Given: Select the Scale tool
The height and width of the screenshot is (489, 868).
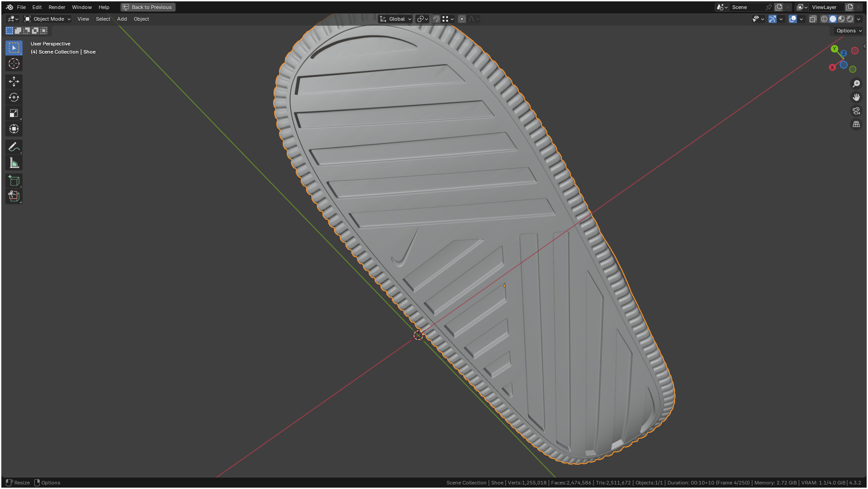Looking at the screenshot, I should pyautogui.click(x=14, y=113).
